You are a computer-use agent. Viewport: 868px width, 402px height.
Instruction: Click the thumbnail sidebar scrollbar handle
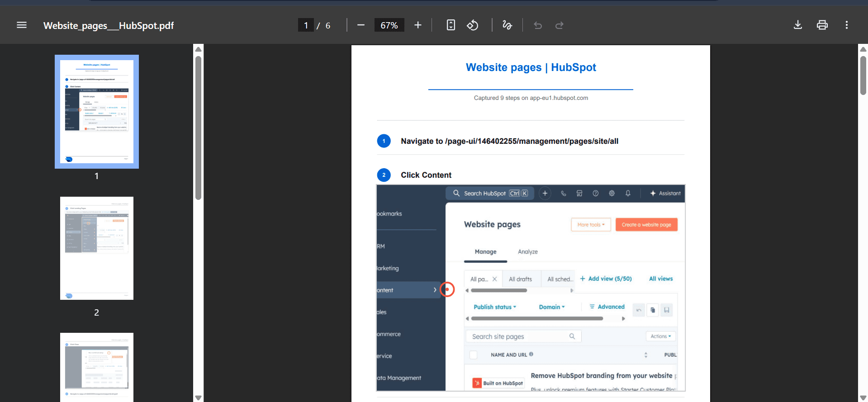click(x=198, y=128)
